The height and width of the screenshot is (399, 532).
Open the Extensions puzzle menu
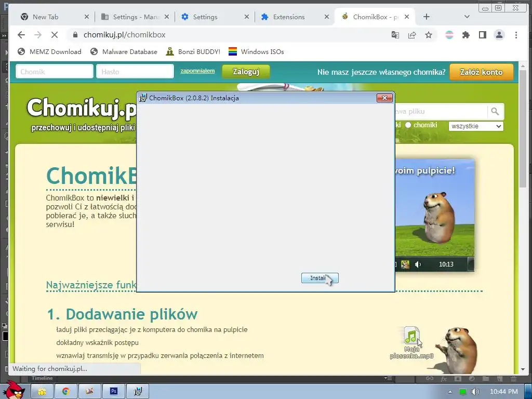(x=466, y=35)
